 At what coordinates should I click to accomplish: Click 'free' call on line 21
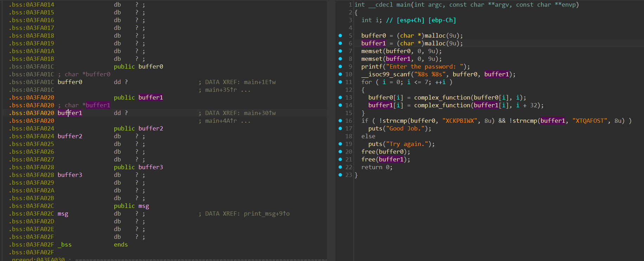368,159
